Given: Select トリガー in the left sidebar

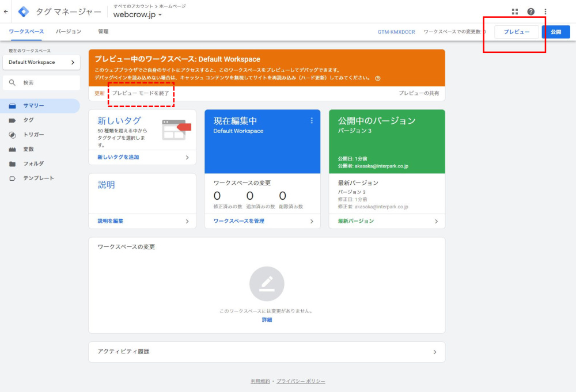Looking at the screenshot, I should coord(33,135).
